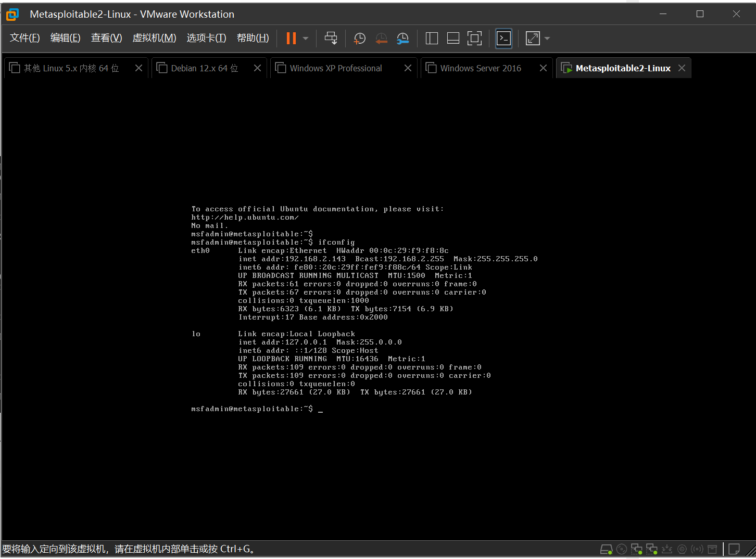756x559 pixels.
Task: Send Ctrl+Alt+Del to the virtual machine
Action: (x=331, y=38)
